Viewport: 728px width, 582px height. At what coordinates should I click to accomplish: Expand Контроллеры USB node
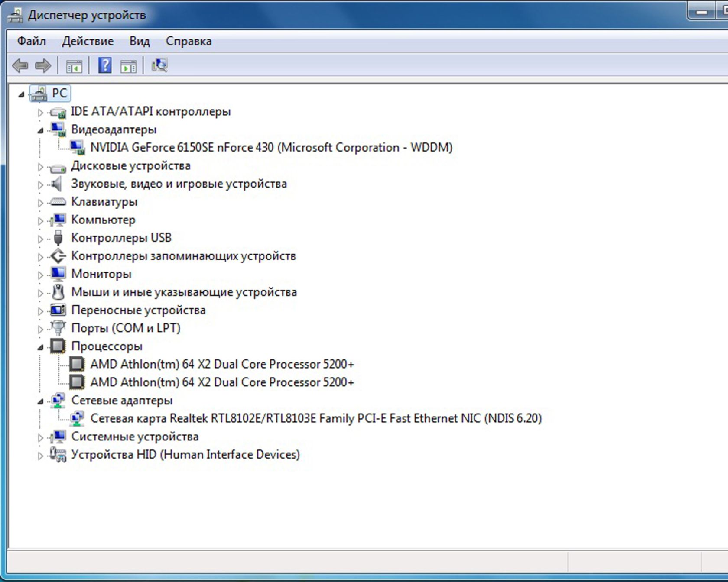[x=40, y=239]
